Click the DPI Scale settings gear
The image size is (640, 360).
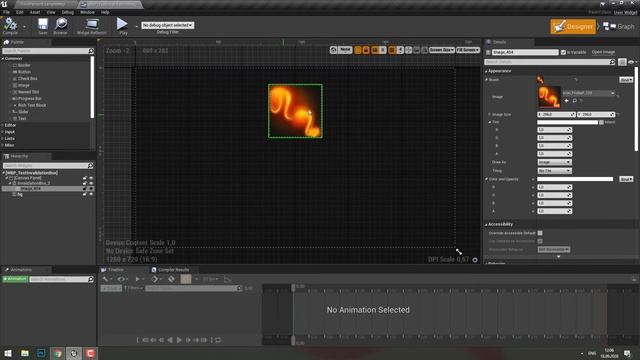[475, 260]
